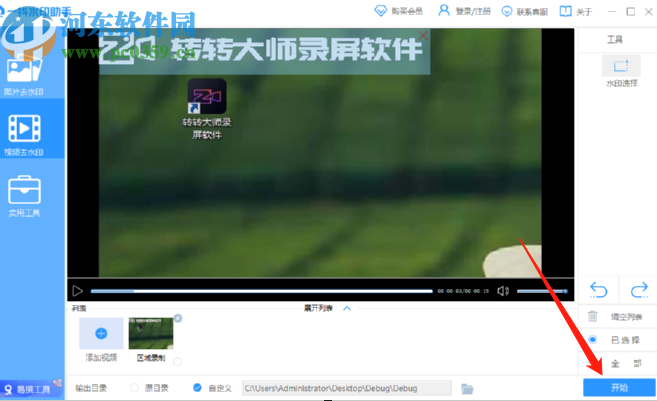This screenshot has width=657, height=401.
Task: Toggle the circle under 区域录制 thumbnail
Action: point(178,361)
